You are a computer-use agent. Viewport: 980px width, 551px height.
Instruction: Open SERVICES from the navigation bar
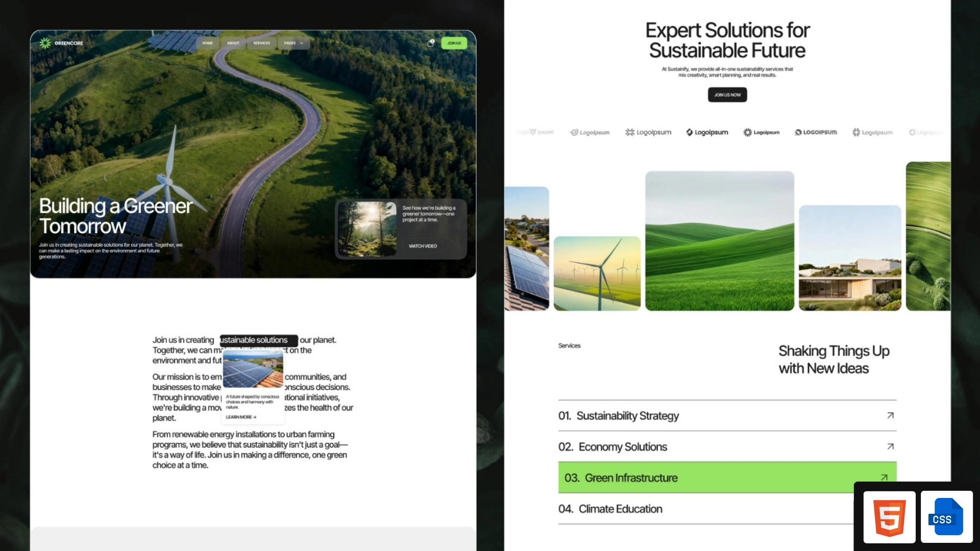coord(262,43)
